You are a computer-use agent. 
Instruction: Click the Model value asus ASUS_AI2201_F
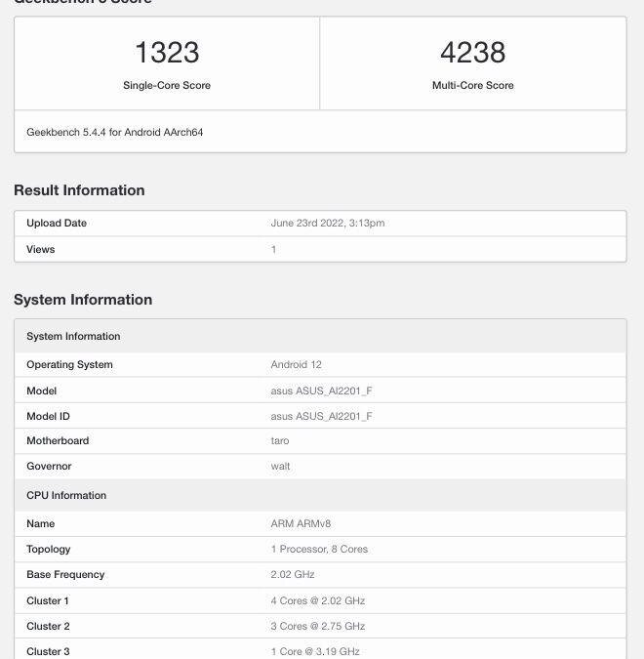[x=321, y=391]
